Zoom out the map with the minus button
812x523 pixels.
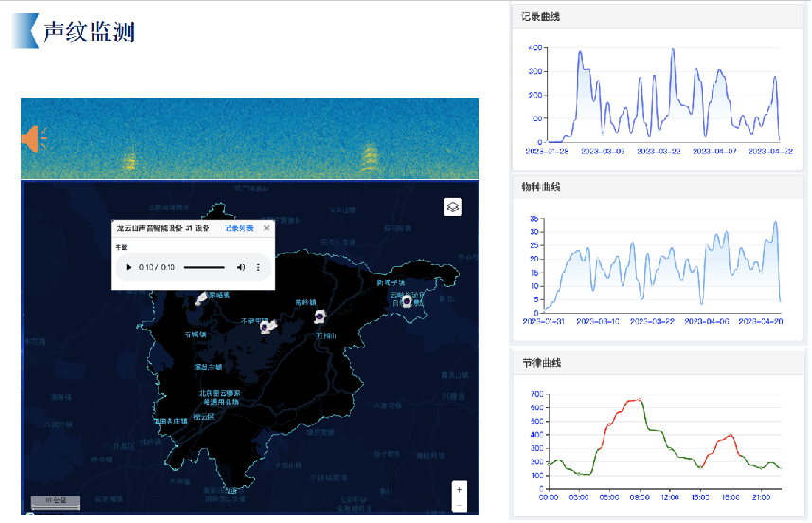(x=460, y=505)
